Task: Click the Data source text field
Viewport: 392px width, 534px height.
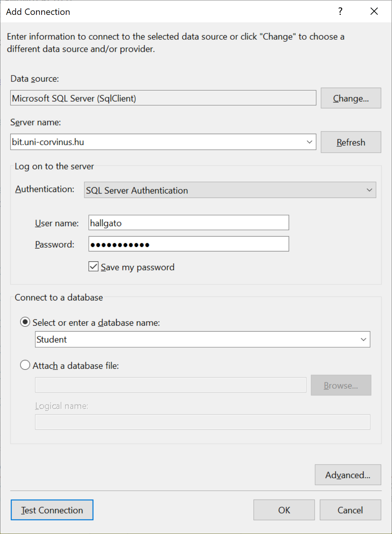Action: tap(163, 98)
